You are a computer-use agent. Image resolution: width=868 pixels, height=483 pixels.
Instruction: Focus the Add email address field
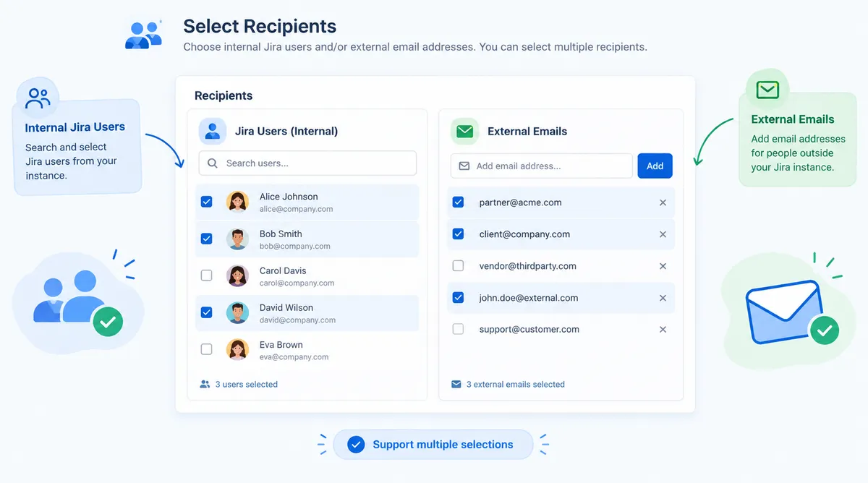click(x=542, y=166)
